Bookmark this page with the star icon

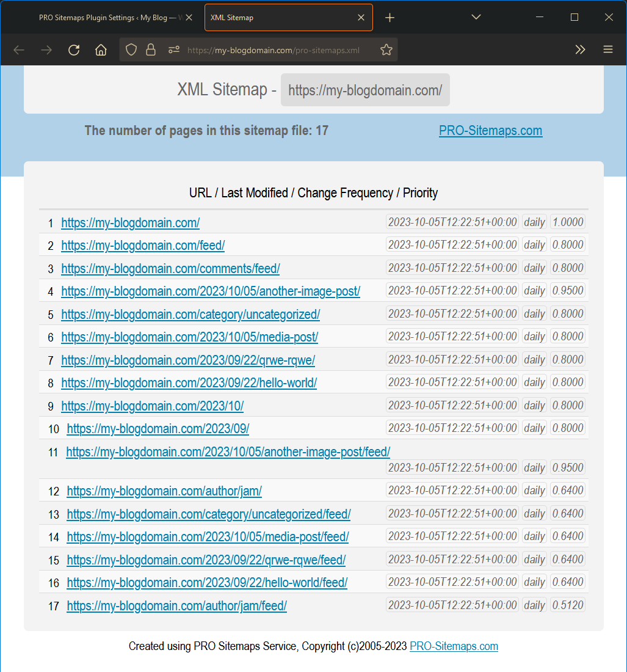point(386,49)
